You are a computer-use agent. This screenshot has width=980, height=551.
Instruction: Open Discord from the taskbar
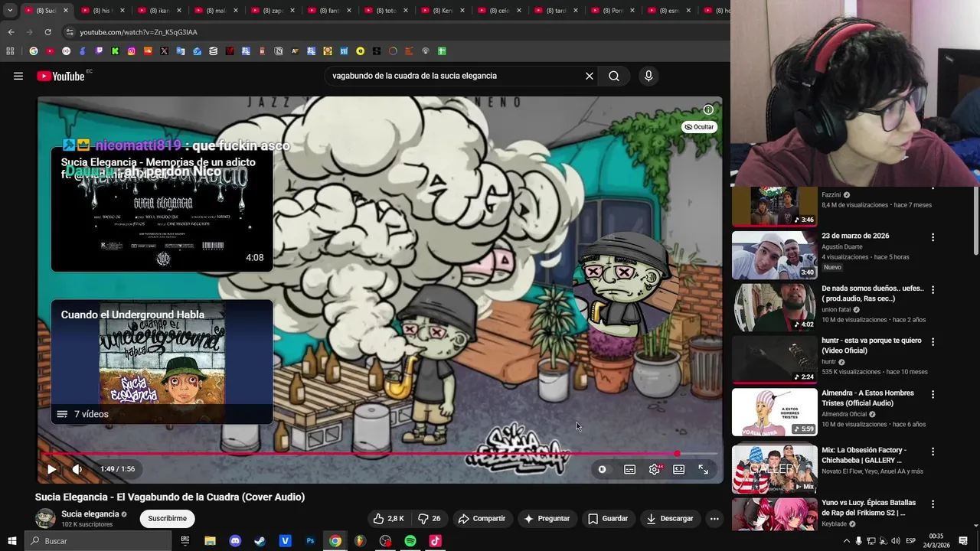(x=235, y=541)
